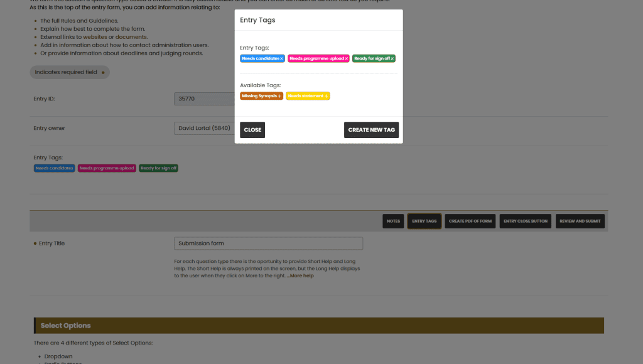Close the Entry Tags dialog
643x364 pixels.
252,130
